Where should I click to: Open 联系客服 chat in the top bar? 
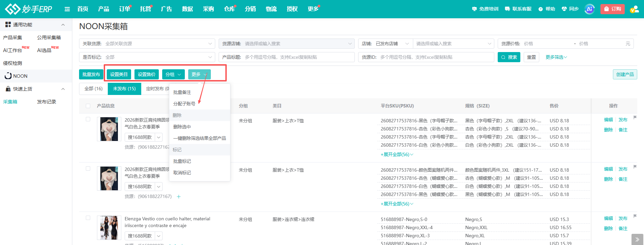coord(518,9)
